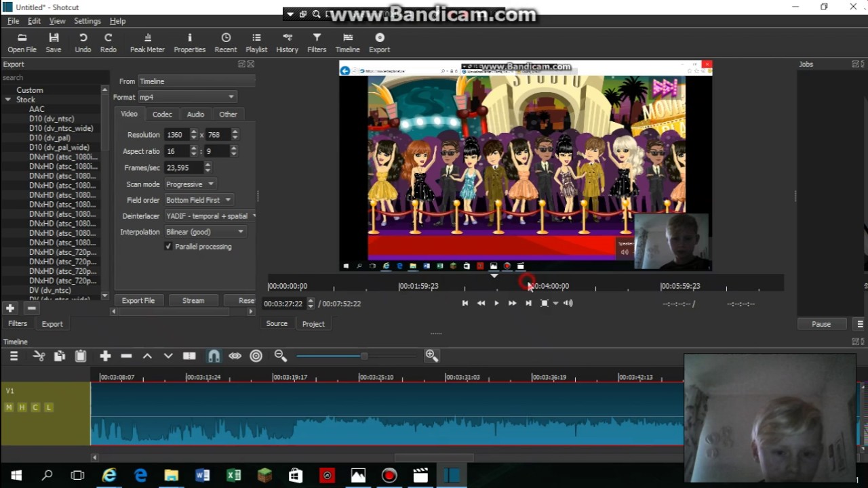Append clip with timeline plus icon
Screen dimensions: 868x488
click(x=105, y=356)
